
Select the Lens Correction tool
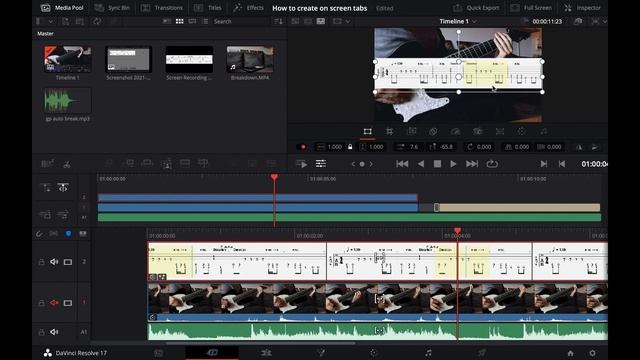[x=500, y=131]
